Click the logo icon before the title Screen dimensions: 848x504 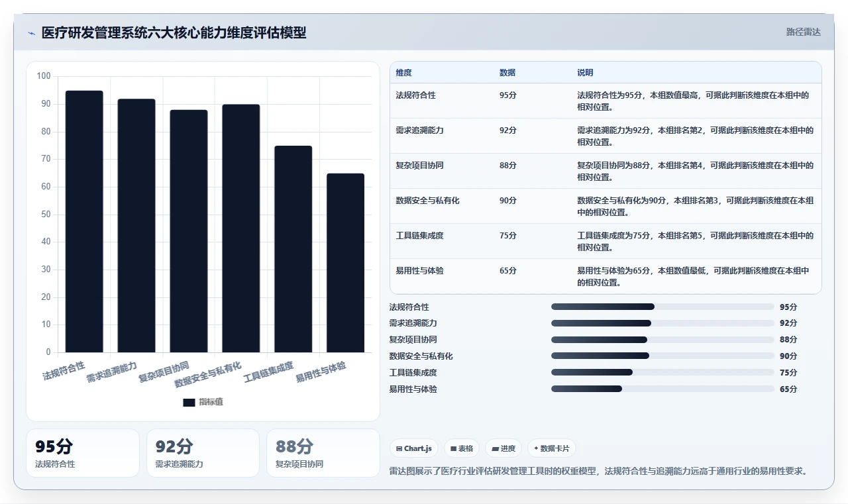pyautogui.click(x=31, y=33)
